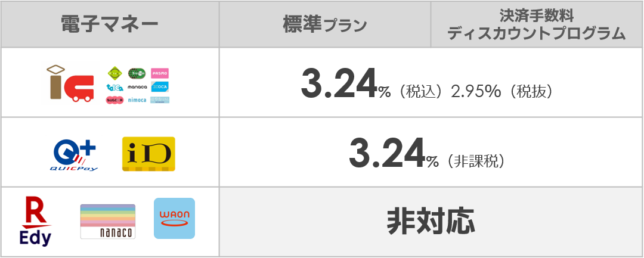Select the nanaco card logo
Image resolution: width=644 pixels, height=258 pixels.
(x=107, y=222)
